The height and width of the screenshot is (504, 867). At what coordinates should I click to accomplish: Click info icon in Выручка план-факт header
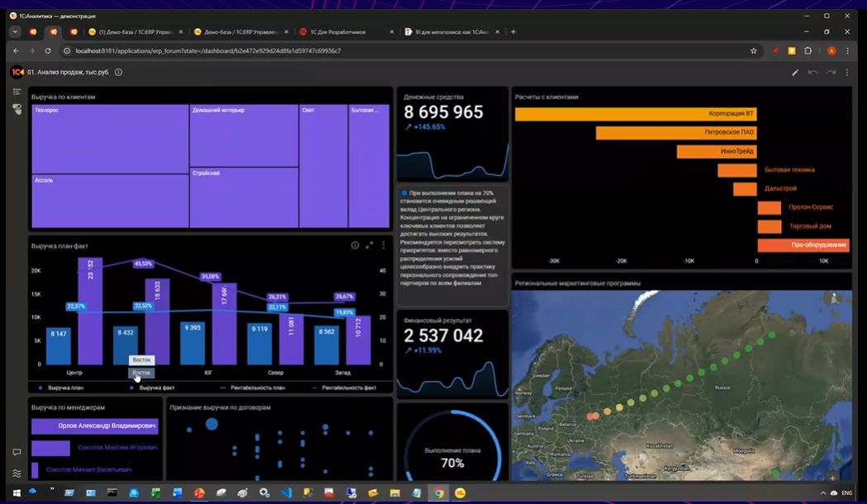(x=355, y=245)
